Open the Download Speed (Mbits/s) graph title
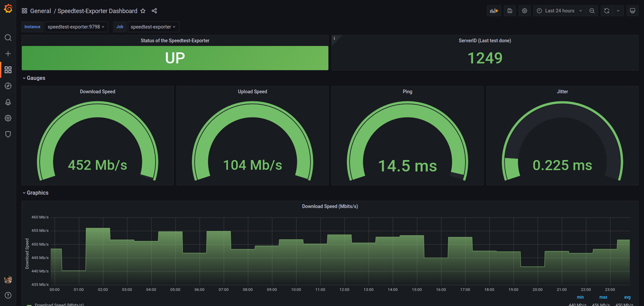This screenshot has width=644, height=306. [x=330, y=206]
